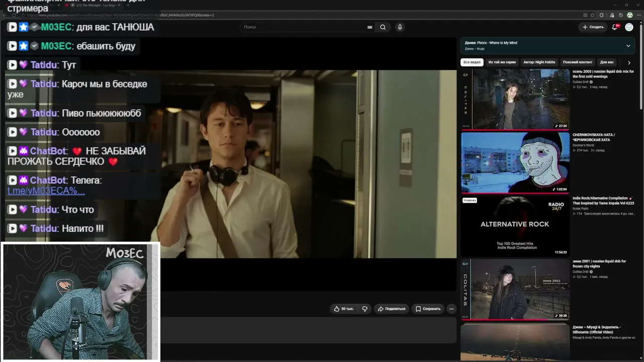Select the Автор: Night Habits chip
644x362 pixels.
(539, 62)
